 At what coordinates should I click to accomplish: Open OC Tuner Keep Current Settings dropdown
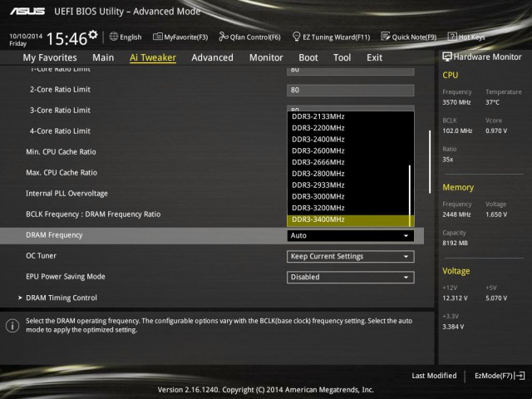coord(351,256)
